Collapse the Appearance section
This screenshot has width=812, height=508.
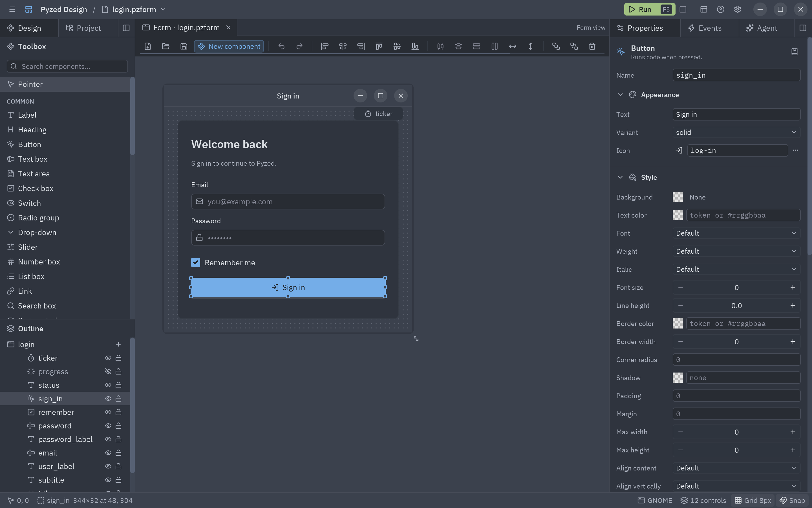point(620,95)
